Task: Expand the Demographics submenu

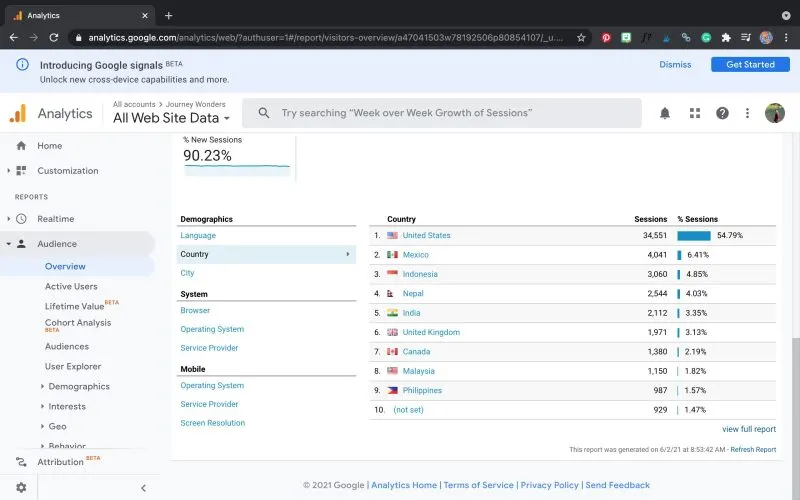Action: point(42,387)
